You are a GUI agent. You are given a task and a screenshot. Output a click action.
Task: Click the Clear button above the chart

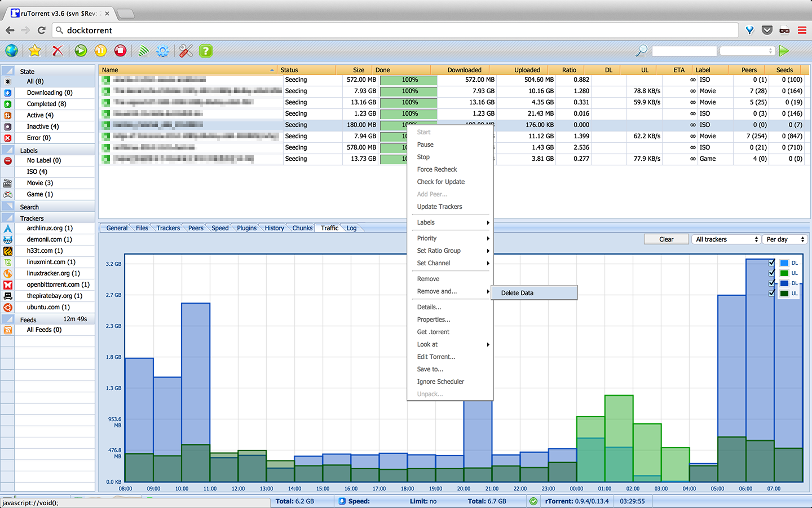(x=666, y=239)
